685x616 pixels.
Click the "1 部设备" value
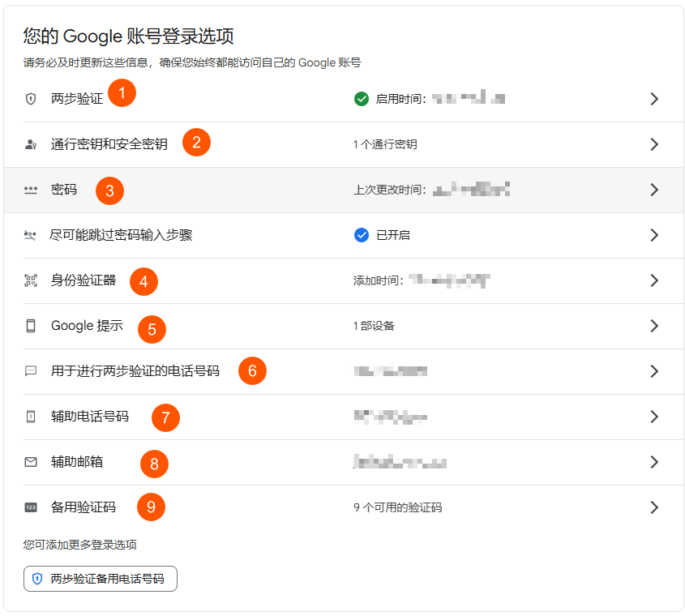pyautogui.click(x=374, y=326)
